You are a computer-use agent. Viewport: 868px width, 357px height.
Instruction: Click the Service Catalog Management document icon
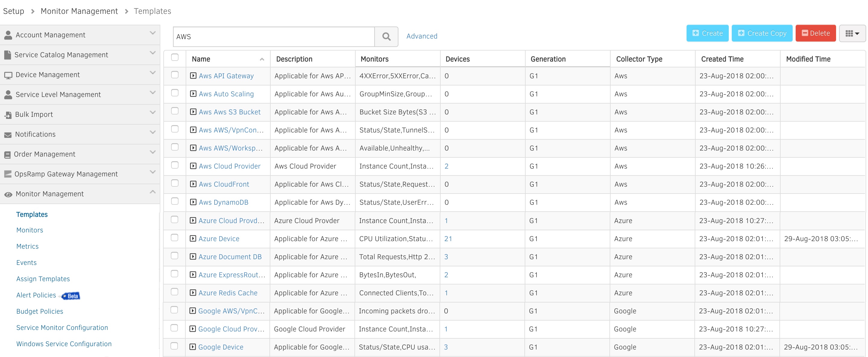coord(8,55)
